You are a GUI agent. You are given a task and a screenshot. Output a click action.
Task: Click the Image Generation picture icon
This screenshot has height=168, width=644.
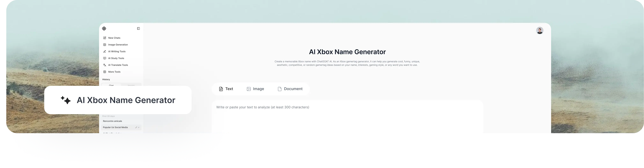(x=105, y=45)
